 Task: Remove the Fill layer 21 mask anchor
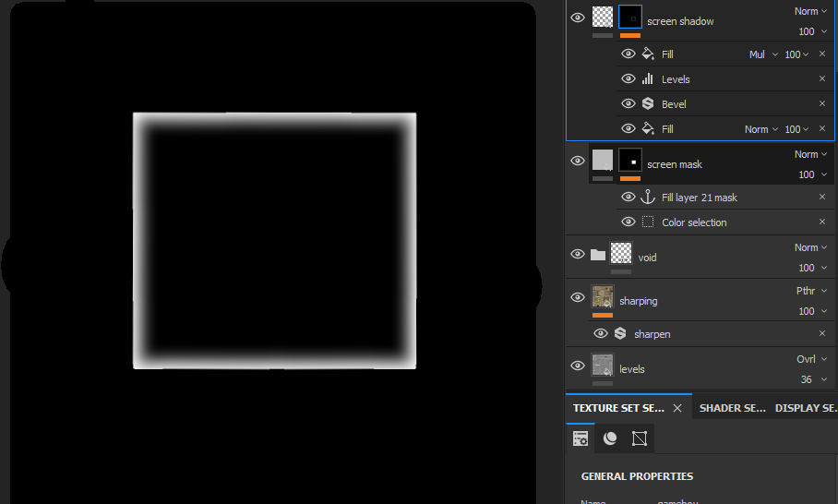(822, 197)
